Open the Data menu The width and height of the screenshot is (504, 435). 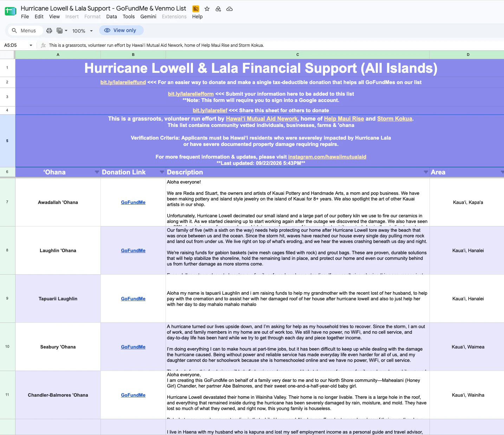(x=111, y=17)
